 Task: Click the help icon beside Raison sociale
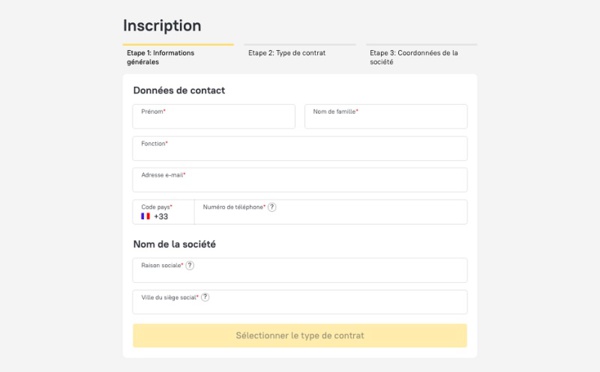coord(190,265)
